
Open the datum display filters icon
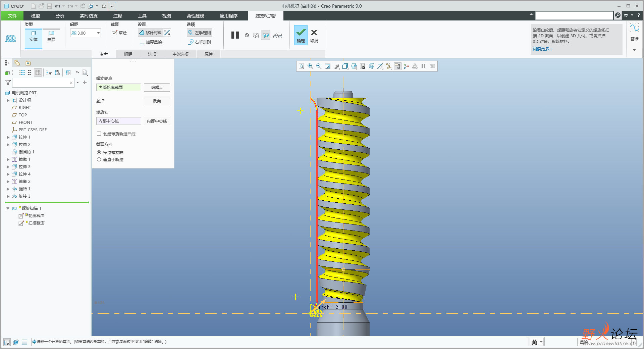coord(389,66)
